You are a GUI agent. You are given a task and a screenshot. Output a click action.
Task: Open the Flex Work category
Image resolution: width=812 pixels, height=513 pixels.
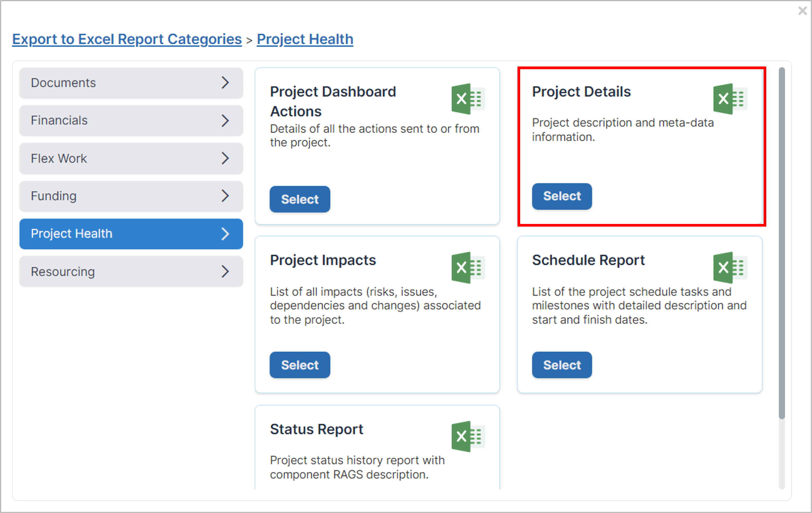[131, 158]
